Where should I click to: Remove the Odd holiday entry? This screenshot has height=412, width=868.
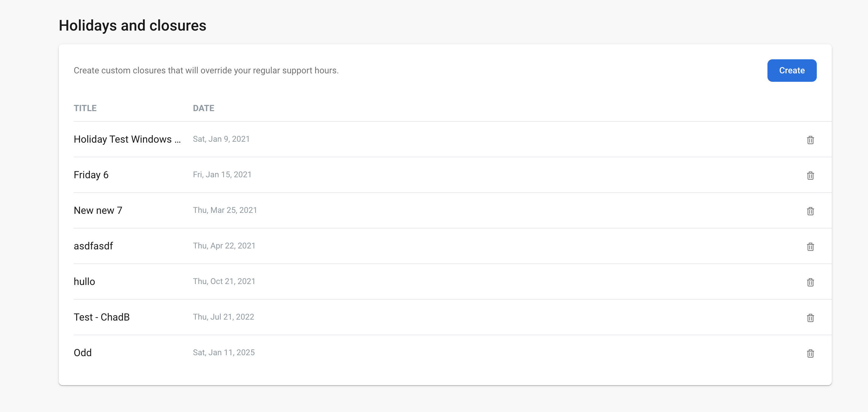(x=810, y=353)
